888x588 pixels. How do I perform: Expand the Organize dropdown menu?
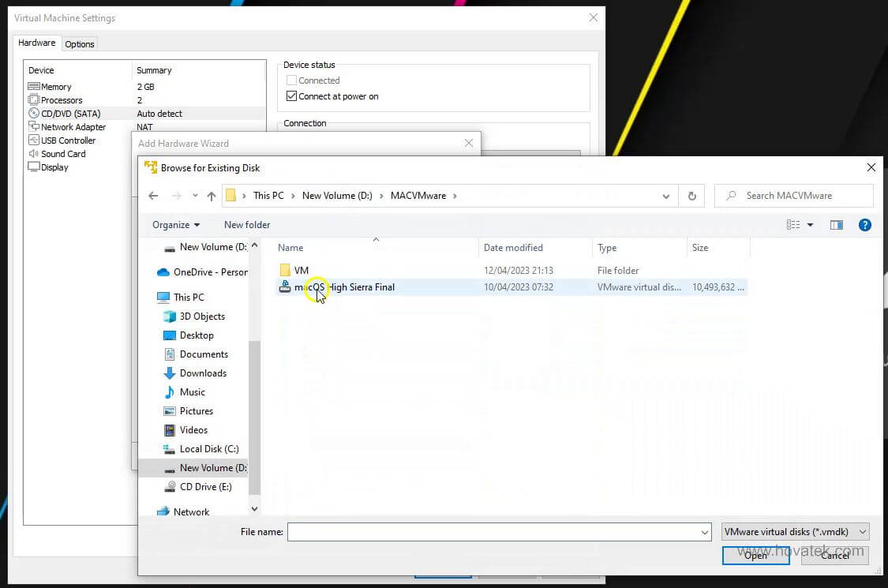tap(175, 225)
